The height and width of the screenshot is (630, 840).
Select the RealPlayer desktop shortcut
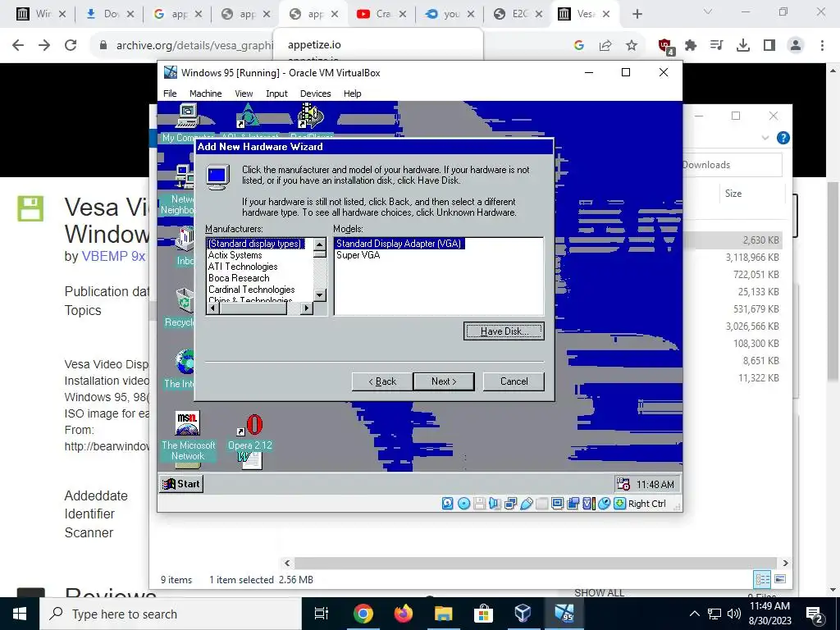click(311, 123)
